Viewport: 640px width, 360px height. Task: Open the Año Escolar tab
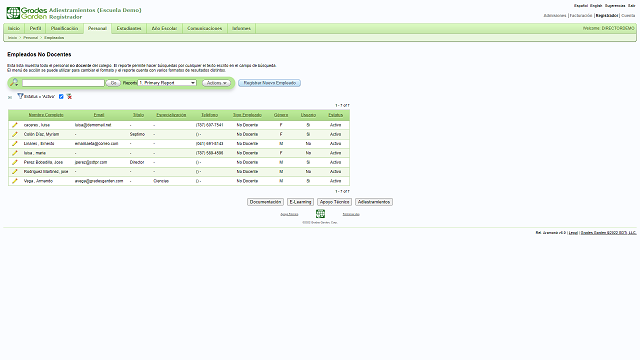click(x=164, y=28)
